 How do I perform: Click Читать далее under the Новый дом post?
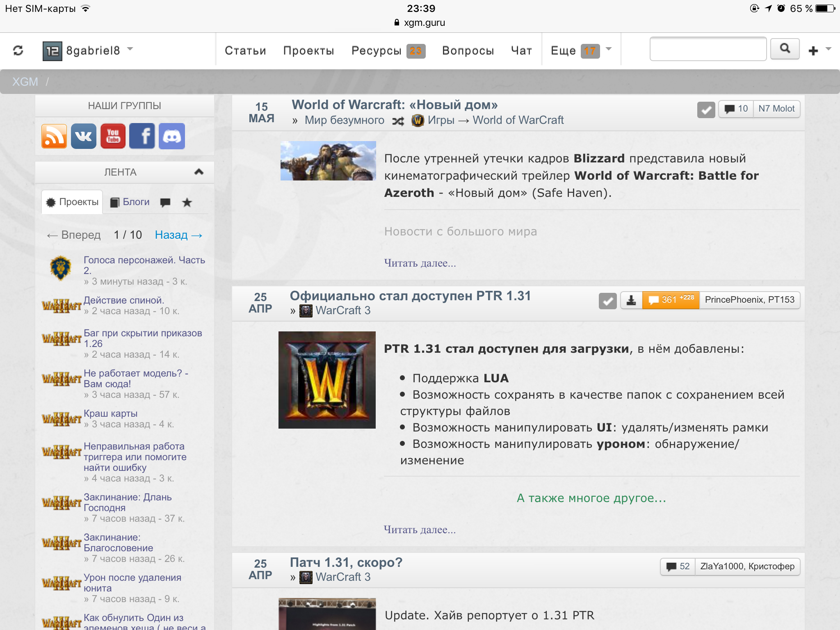click(420, 263)
